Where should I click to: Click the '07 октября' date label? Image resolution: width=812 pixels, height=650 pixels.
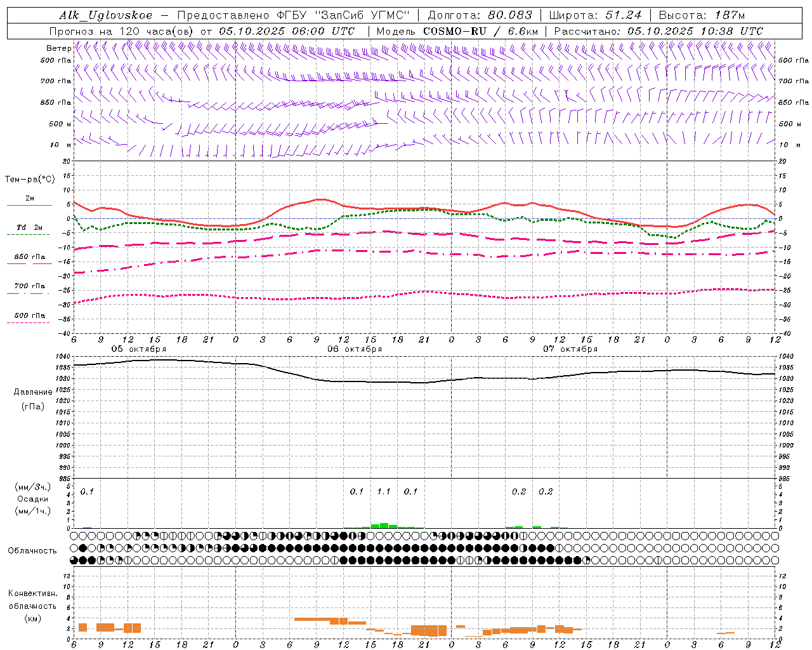pyautogui.click(x=570, y=349)
